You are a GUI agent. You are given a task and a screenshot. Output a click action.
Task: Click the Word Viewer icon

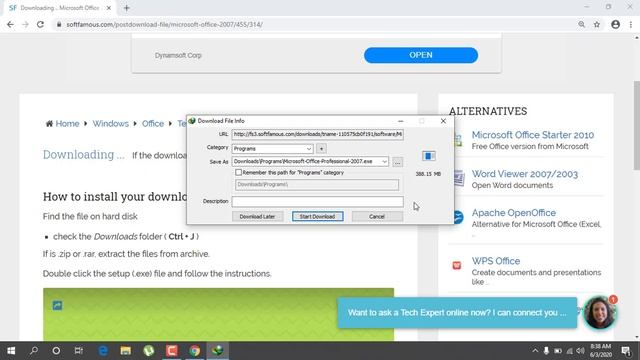point(458,178)
